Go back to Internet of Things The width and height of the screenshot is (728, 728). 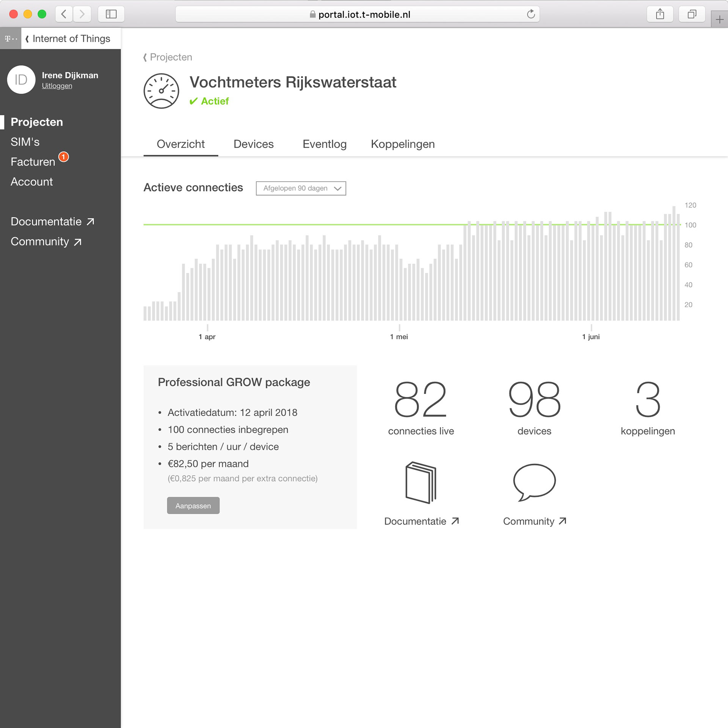tap(67, 39)
